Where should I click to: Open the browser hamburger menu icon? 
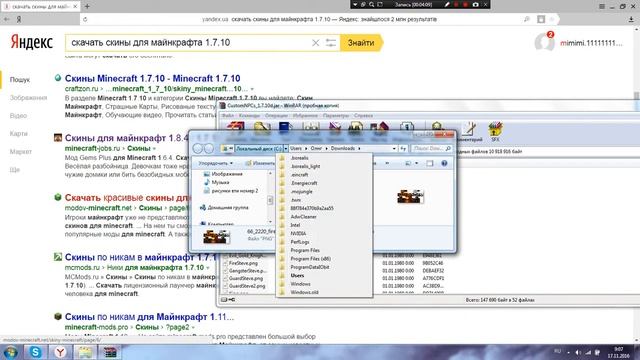tap(602, 6)
